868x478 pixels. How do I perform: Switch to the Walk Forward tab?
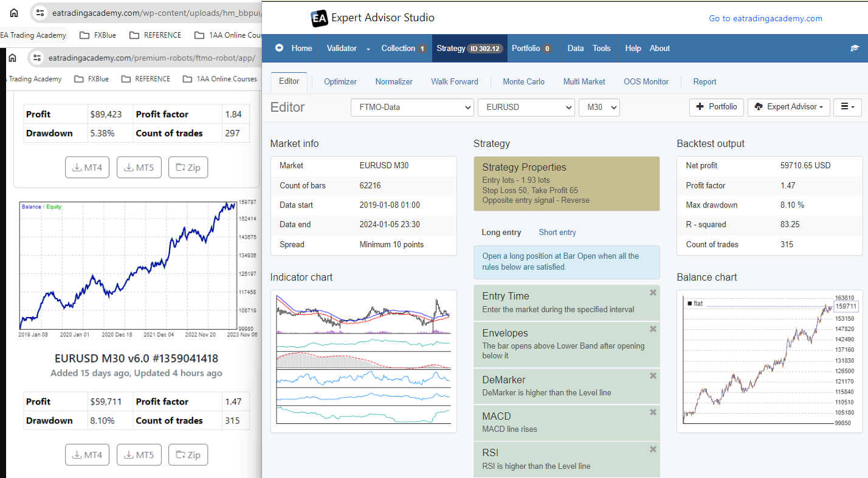pyautogui.click(x=455, y=81)
